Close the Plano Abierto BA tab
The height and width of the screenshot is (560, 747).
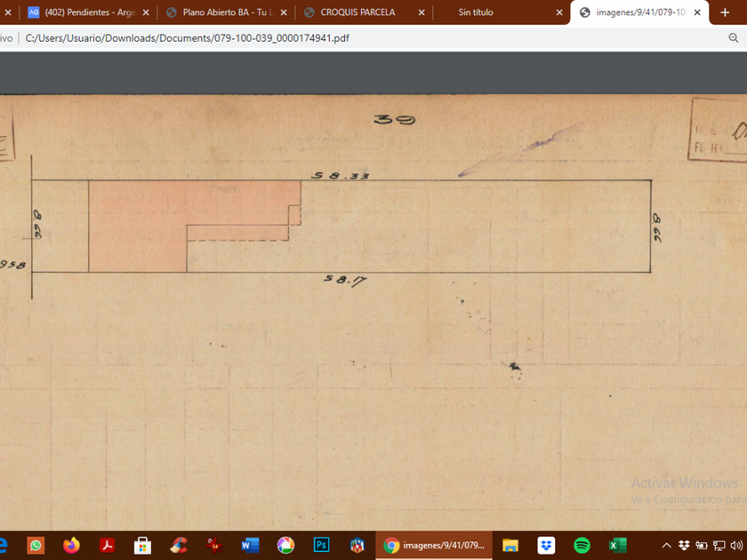284,12
